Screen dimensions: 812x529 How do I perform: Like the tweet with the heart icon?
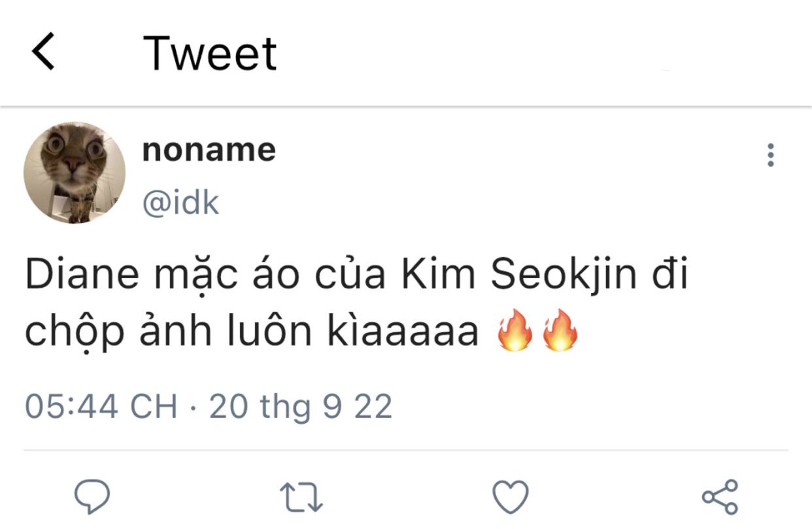tap(510, 498)
